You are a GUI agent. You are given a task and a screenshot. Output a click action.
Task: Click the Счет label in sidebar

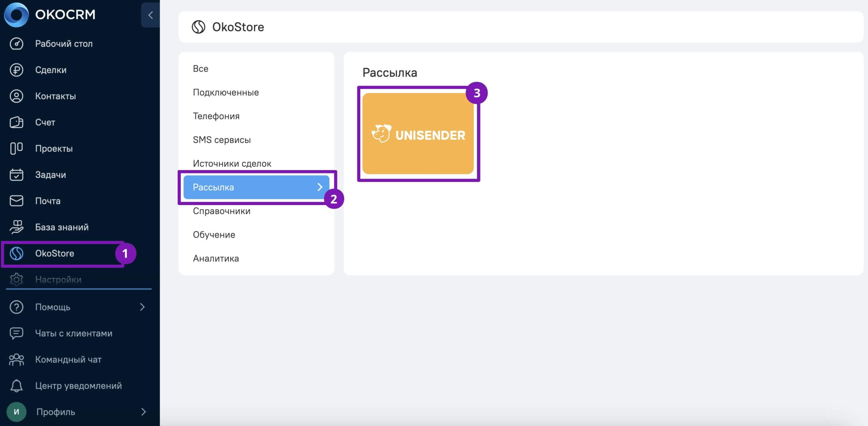click(45, 122)
